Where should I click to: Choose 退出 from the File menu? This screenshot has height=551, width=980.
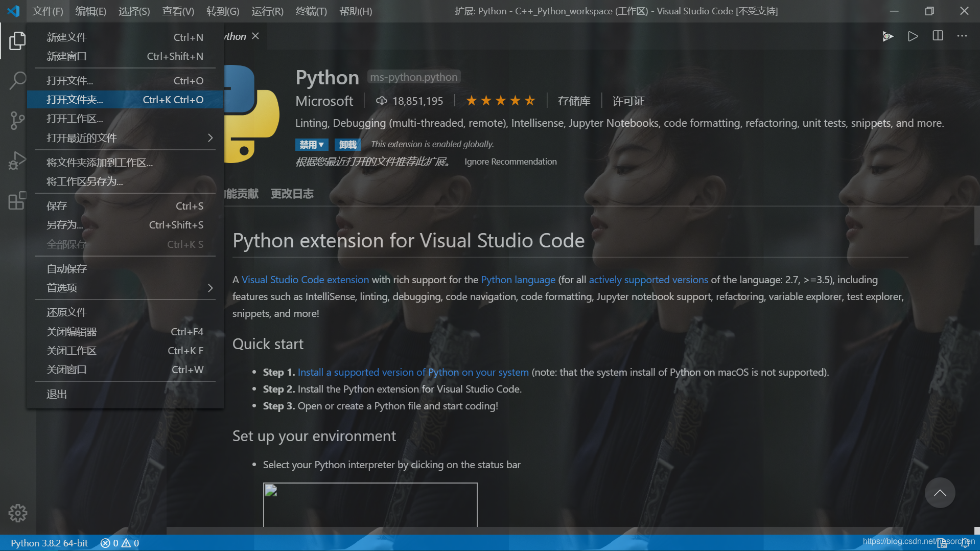[x=125, y=394]
